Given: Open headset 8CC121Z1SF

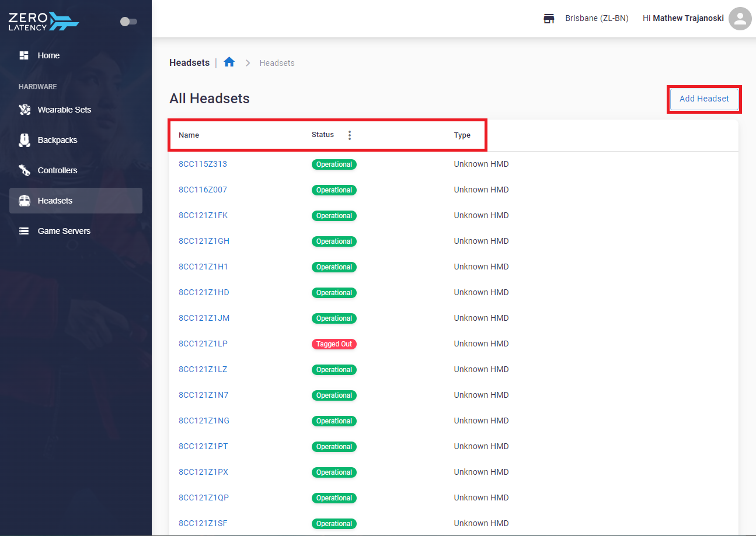Looking at the screenshot, I should point(203,523).
